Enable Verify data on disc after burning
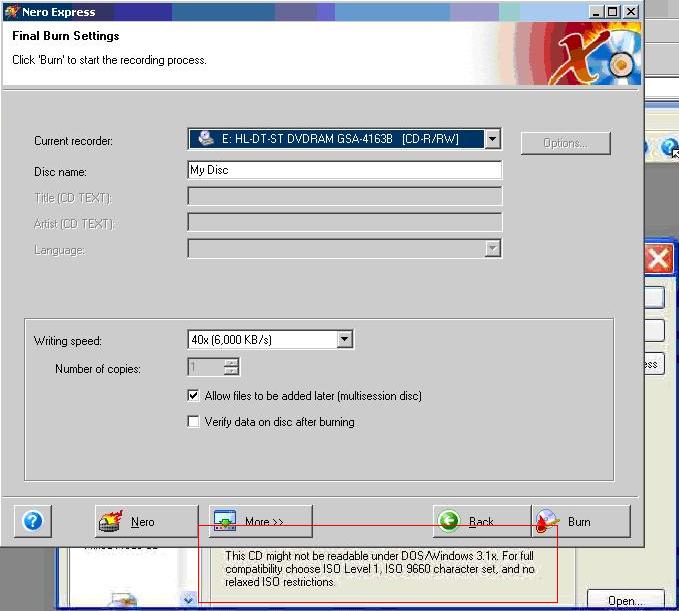The width and height of the screenshot is (679, 611). tap(193, 421)
